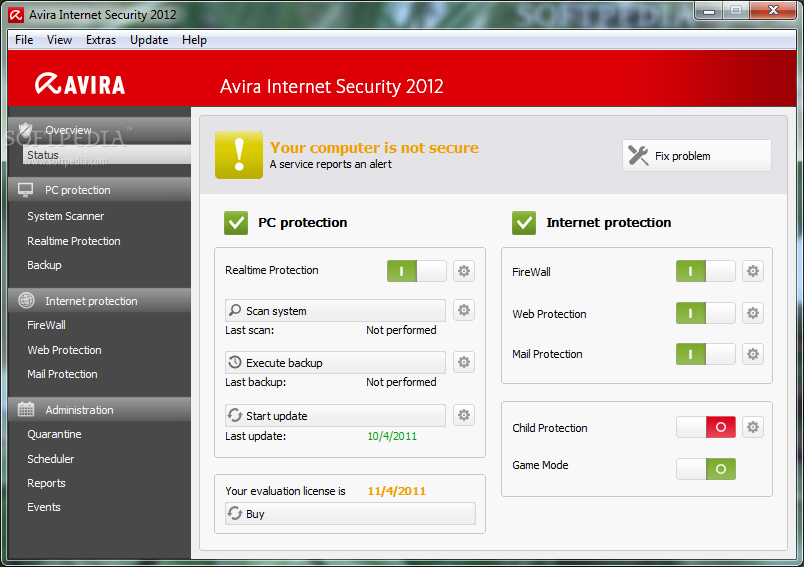Viewport: 804px width, 567px height.
Task: Click the 11/4/2011 license date
Action: (x=396, y=491)
